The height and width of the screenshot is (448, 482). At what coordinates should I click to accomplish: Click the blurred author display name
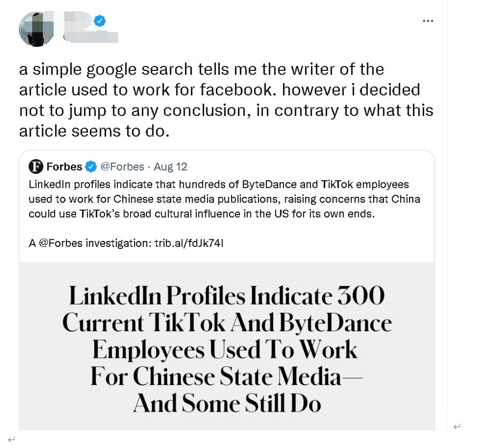(x=77, y=20)
